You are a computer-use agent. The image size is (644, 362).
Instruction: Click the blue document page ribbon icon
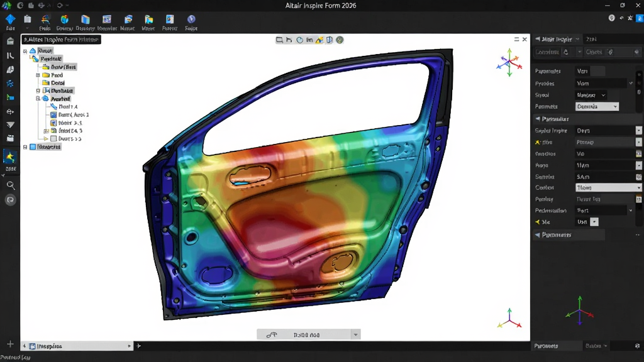tap(170, 19)
